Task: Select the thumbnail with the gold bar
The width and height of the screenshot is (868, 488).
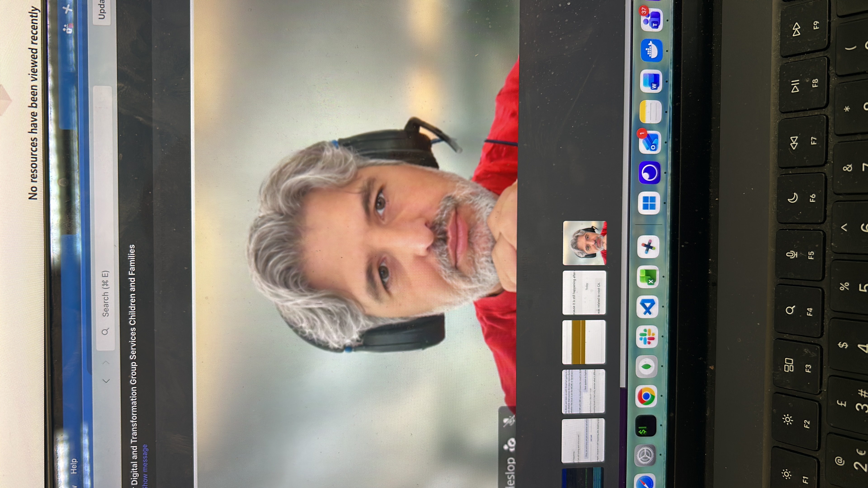Action: tap(584, 342)
